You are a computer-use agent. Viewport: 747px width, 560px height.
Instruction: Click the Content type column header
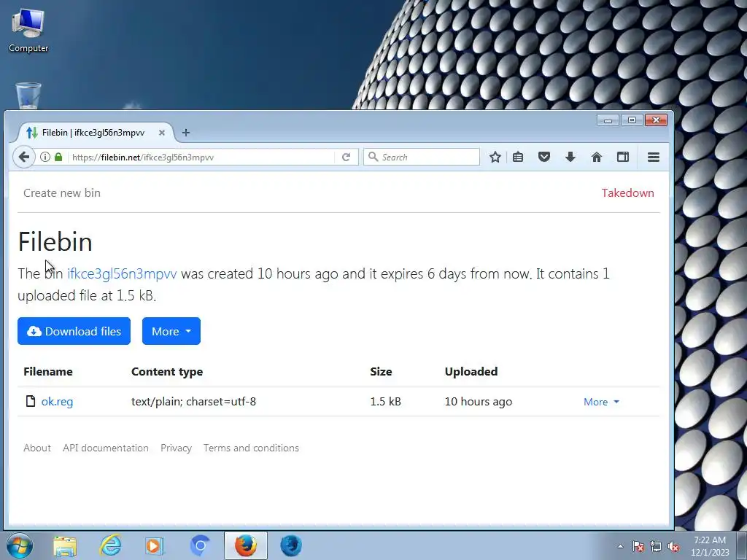(x=167, y=371)
